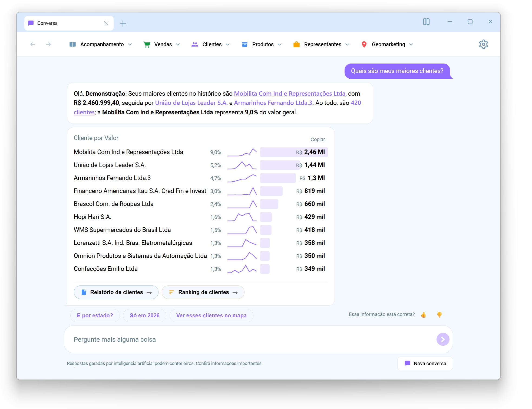The width and height of the screenshot is (532, 409).
Task: Click the Clientes people icon
Action: coord(195,44)
